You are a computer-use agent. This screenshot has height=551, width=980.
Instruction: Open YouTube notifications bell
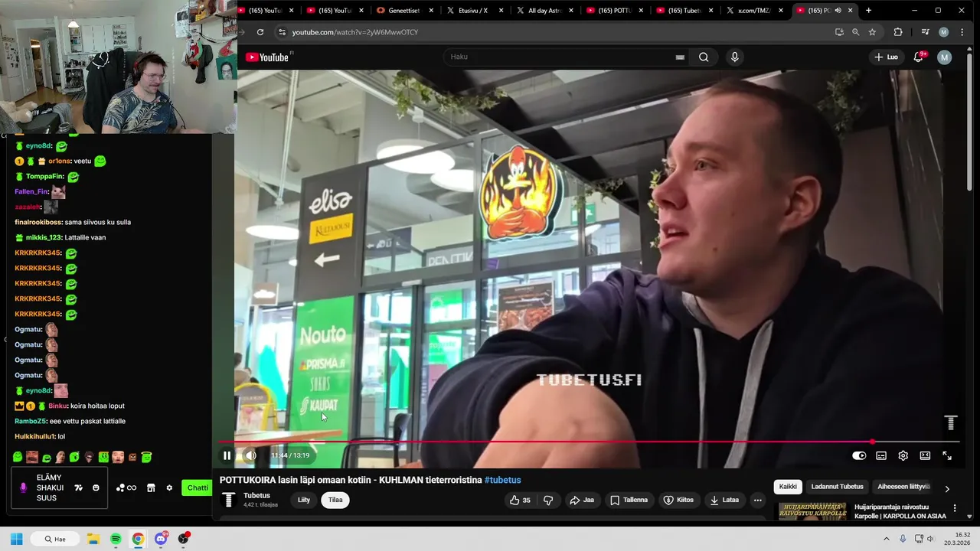pos(919,57)
